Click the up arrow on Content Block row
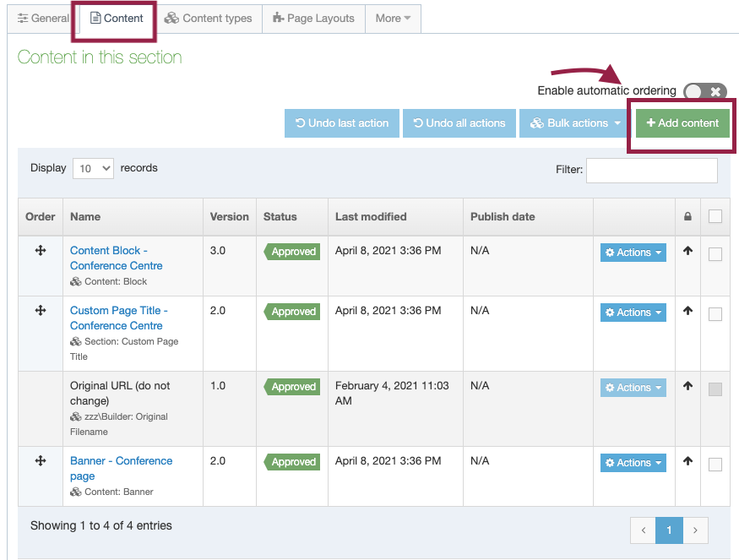The height and width of the screenshot is (560, 739). (x=688, y=251)
